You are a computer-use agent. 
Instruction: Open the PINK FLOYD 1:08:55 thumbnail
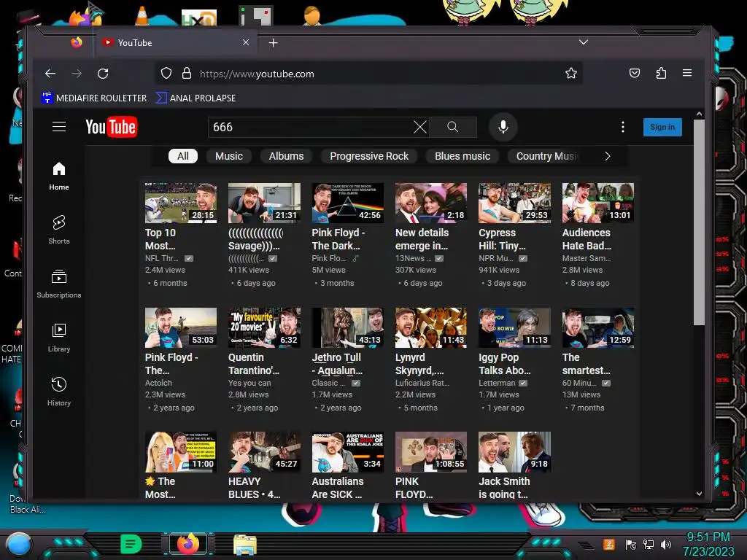(x=431, y=452)
